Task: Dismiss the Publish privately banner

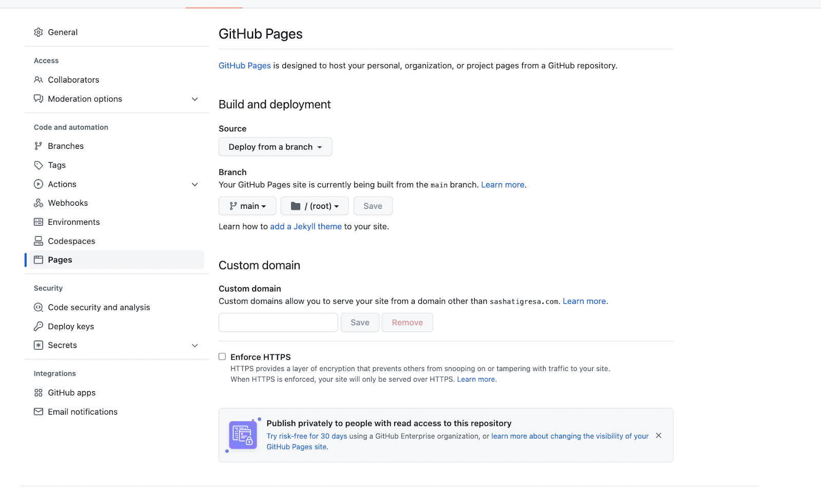Action: [659, 436]
